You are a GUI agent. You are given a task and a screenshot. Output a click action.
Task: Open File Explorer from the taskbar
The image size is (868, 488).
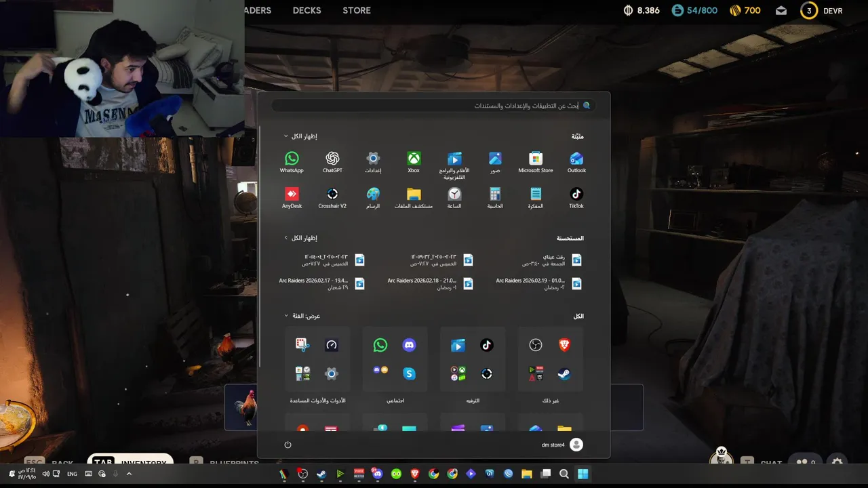[527, 474]
